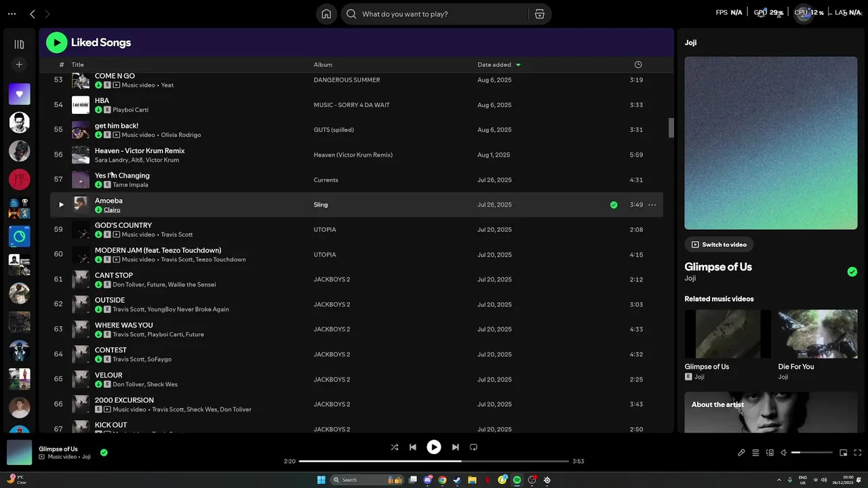Open Joji heading in right panel
Screen dimensions: 868x488
690,43
